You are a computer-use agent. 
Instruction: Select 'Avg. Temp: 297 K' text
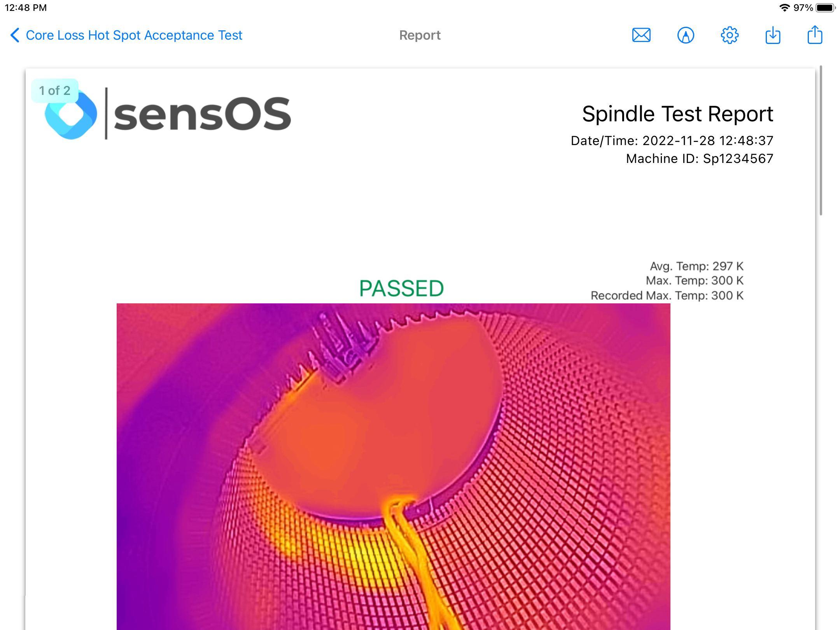pyautogui.click(x=696, y=266)
